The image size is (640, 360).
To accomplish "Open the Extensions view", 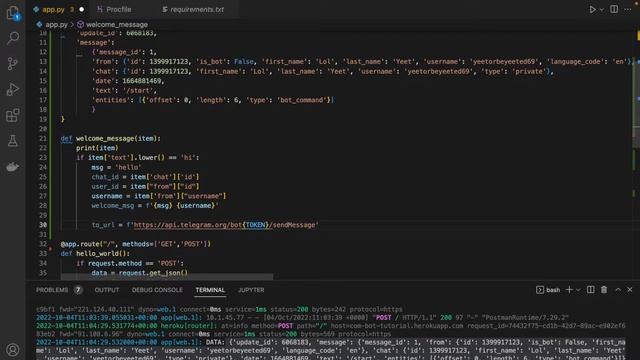I will pyautogui.click(x=13, y=115).
